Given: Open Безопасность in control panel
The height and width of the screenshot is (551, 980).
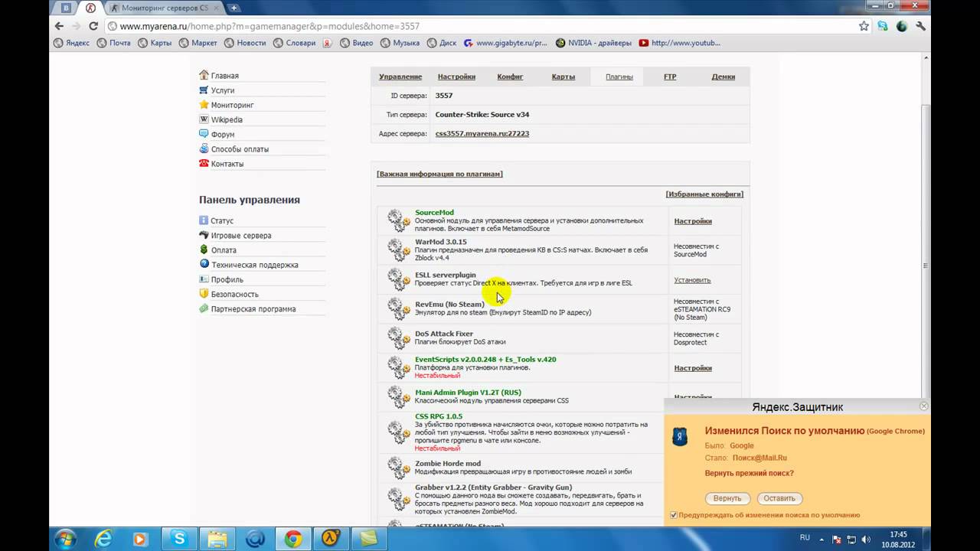Looking at the screenshot, I should [x=235, y=294].
